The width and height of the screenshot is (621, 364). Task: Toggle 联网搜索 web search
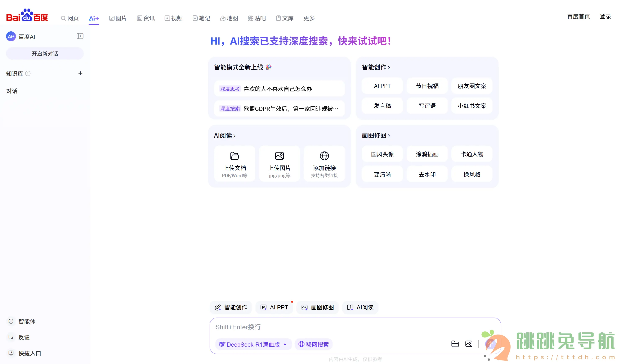pos(313,344)
